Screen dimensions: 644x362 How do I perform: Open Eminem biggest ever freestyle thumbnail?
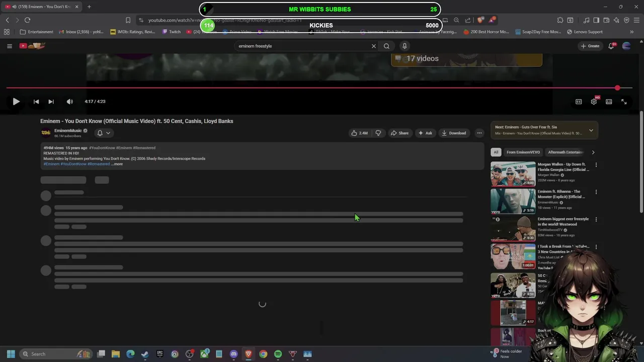click(513, 229)
